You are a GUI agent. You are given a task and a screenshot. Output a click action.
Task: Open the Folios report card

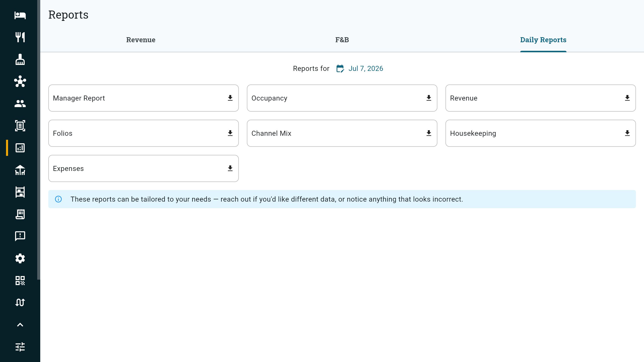click(x=143, y=133)
